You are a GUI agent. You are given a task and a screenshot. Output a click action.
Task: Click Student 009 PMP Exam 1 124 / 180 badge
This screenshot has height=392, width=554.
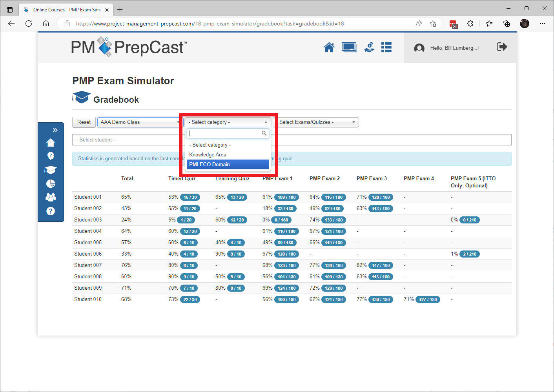tap(286, 288)
